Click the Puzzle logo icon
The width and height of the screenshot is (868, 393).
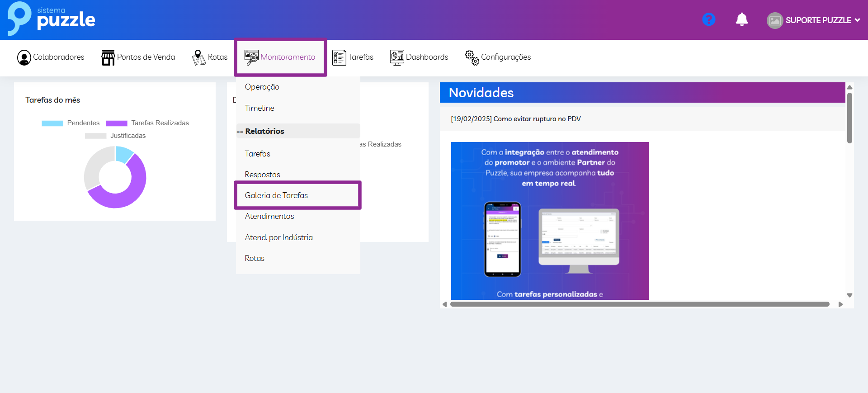pyautogui.click(x=19, y=18)
